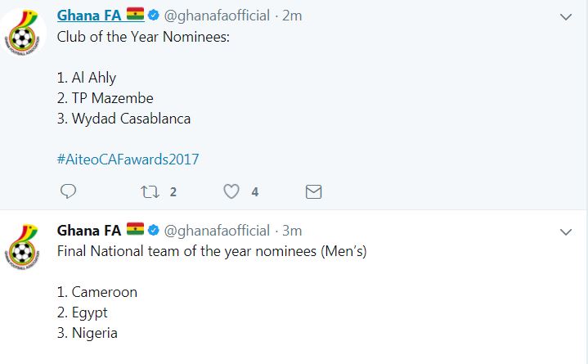The image size is (588, 364).
Task: Click Ghana FA avatar on the first tweet
Action: point(25,36)
